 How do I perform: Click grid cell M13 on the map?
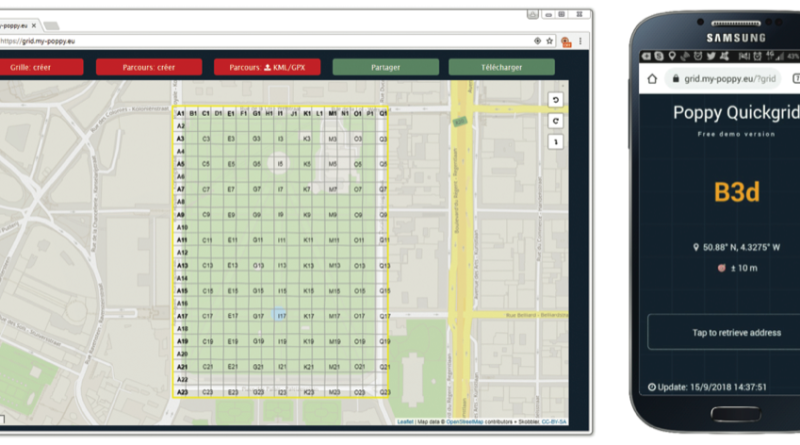334,265
